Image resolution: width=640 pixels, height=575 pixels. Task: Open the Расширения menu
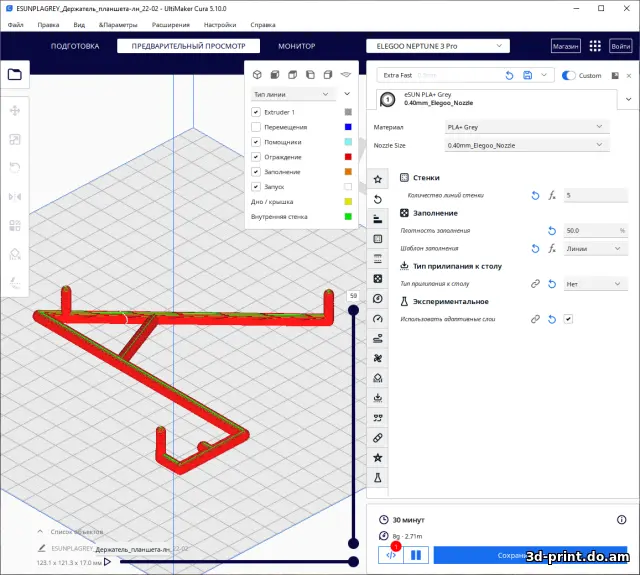click(x=171, y=23)
